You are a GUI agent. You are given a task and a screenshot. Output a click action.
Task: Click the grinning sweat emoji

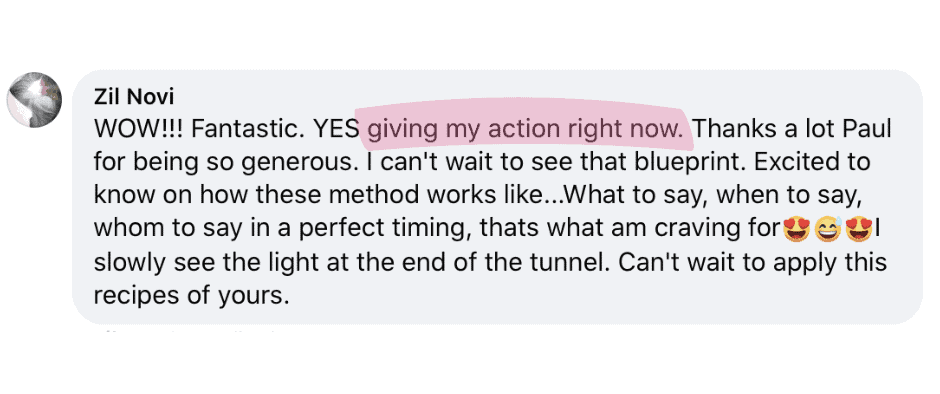(828, 229)
